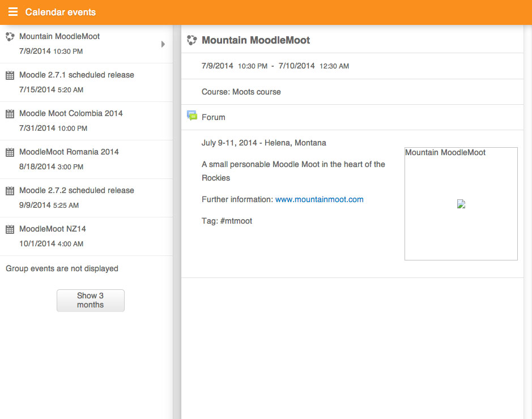Click the 7/15/2014 5:20 AM date

[51, 89]
